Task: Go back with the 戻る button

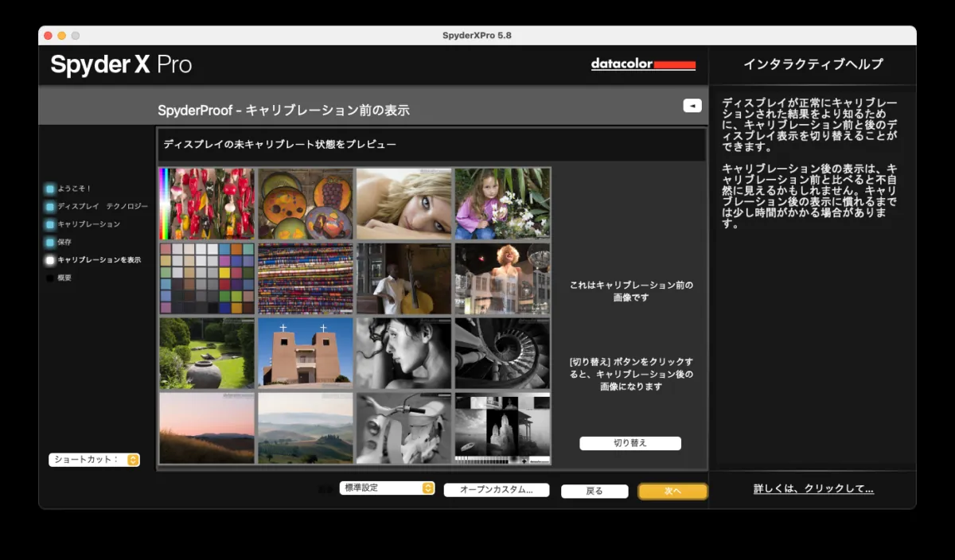Action: 594,491
